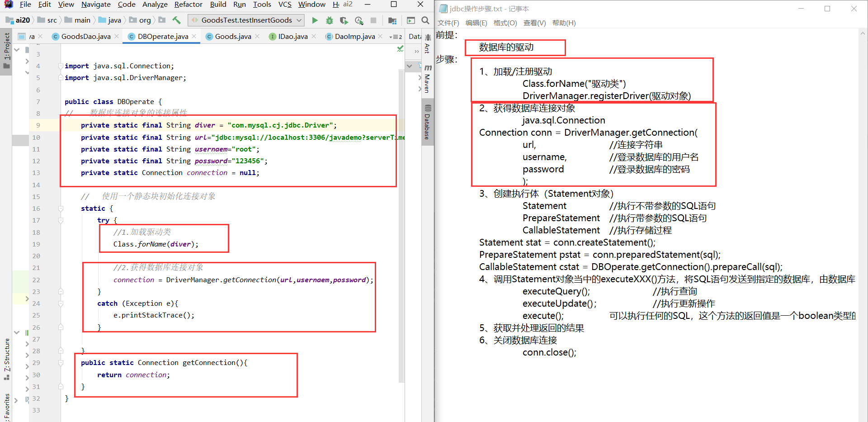Click conn.close(); text in Notepad
Image resolution: width=868 pixels, height=422 pixels.
click(x=549, y=352)
